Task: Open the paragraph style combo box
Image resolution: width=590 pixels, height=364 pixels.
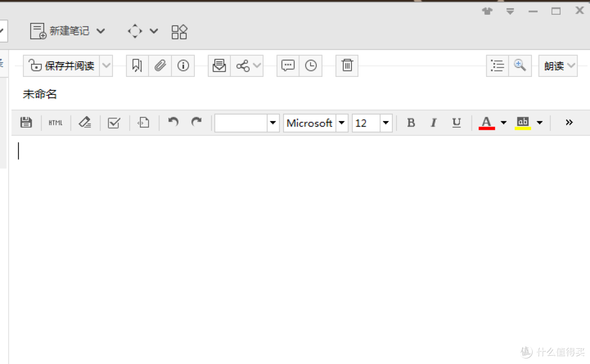Action: pos(247,123)
